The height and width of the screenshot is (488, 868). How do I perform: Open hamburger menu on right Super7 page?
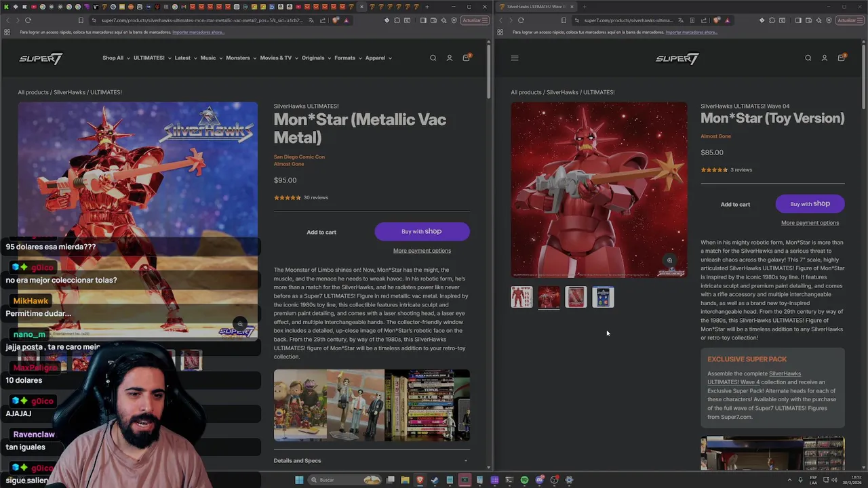coord(515,58)
